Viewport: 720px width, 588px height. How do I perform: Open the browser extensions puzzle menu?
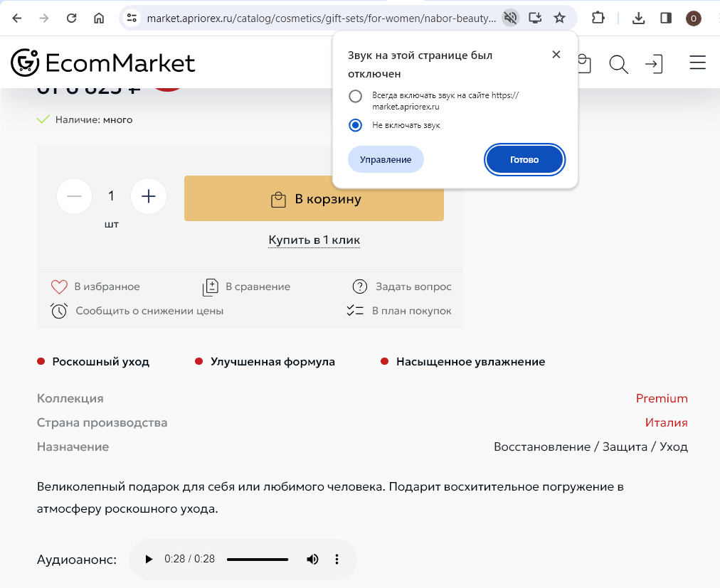pos(598,18)
